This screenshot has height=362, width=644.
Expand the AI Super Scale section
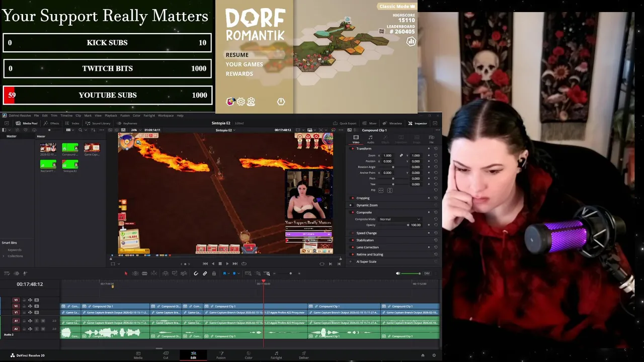tap(366, 261)
